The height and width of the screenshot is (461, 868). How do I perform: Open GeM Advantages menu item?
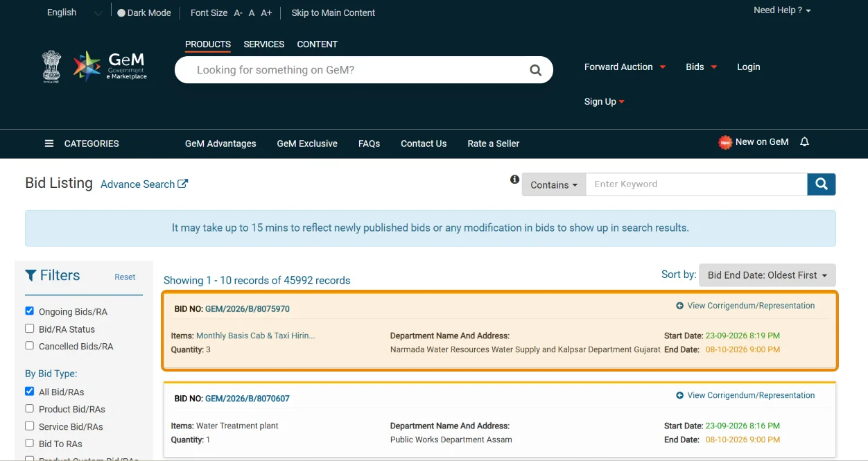tap(220, 143)
